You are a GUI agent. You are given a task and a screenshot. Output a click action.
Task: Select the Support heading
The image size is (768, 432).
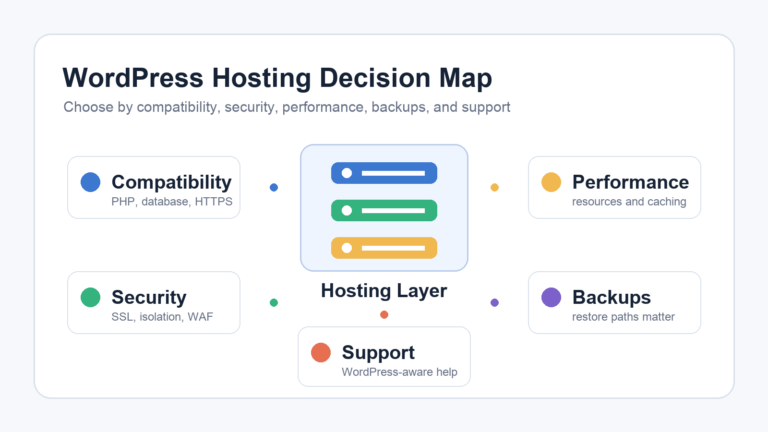click(x=378, y=353)
